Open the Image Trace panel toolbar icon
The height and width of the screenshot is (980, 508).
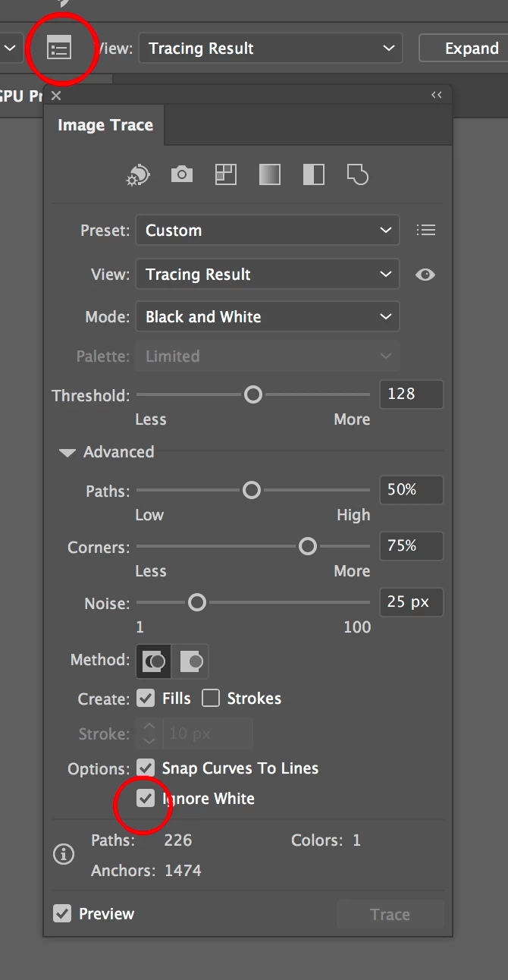point(59,49)
